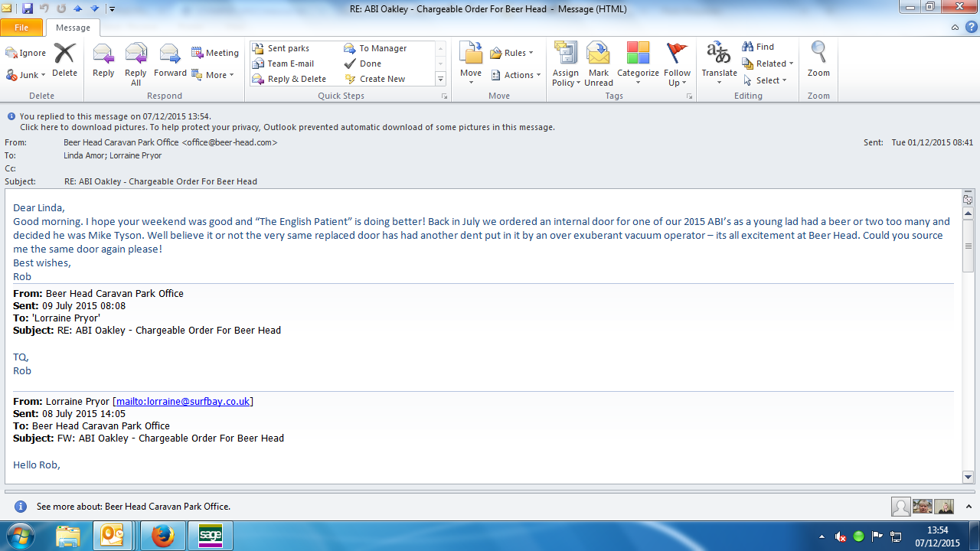The width and height of the screenshot is (980, 551).
Task: Expand the Quick Steps gallery
Action: 440,80
